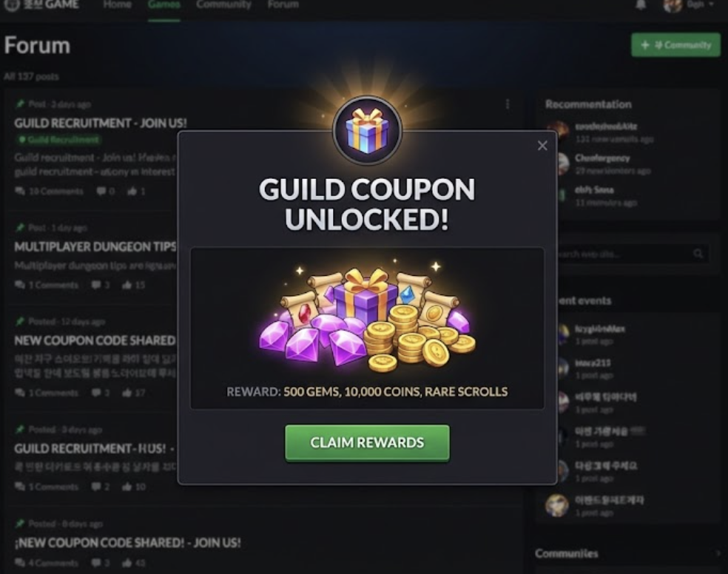Click the site logo icon in header

(12, 4)
